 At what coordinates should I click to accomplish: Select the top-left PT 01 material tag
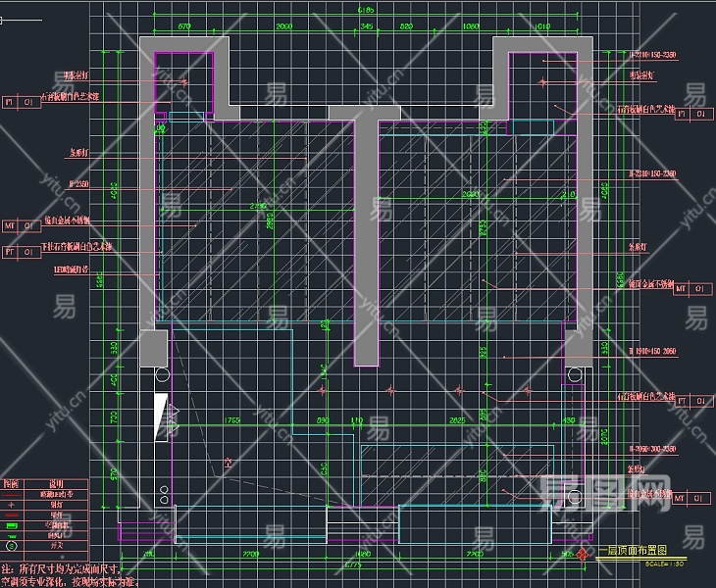coord(22,102)
